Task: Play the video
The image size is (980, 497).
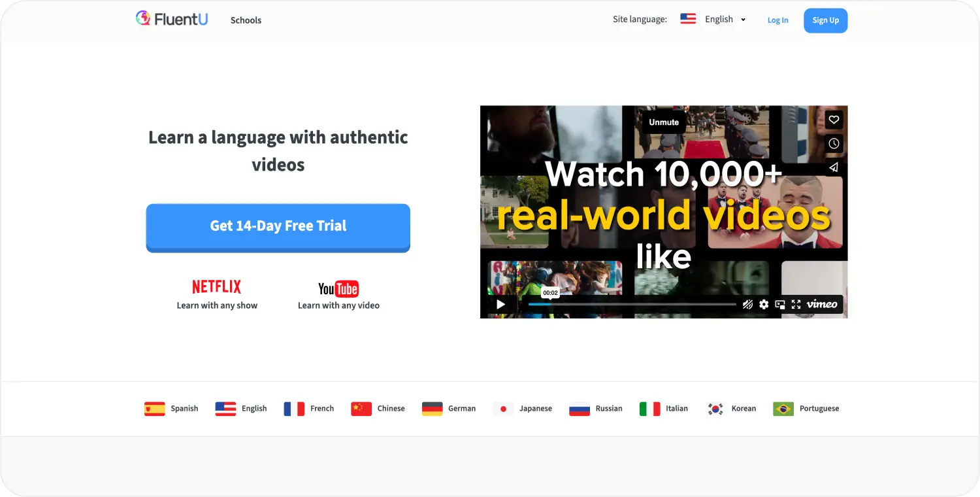Action: [x=500, y=304]
